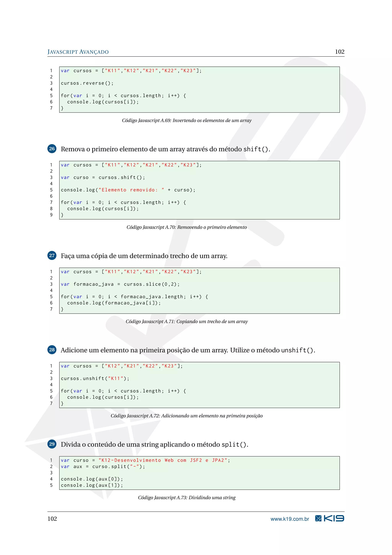The height and width of the screenshot is (555, 392).
Task: Click the console.log(formacao_java[i]) line
Action: [x=114, y=303]
